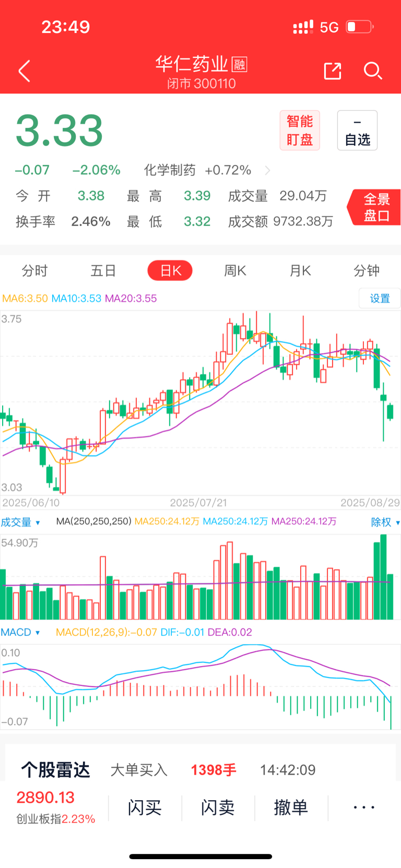The image size is (401, 868).
Task: Open 全景盘口 panoramic order book
Action: (375, 207)
